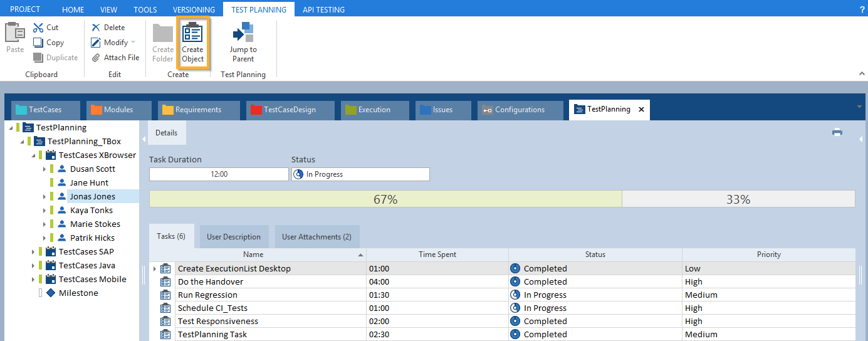
Task: Sort tasks by the Priority column header
Action: tap(768, 254)
